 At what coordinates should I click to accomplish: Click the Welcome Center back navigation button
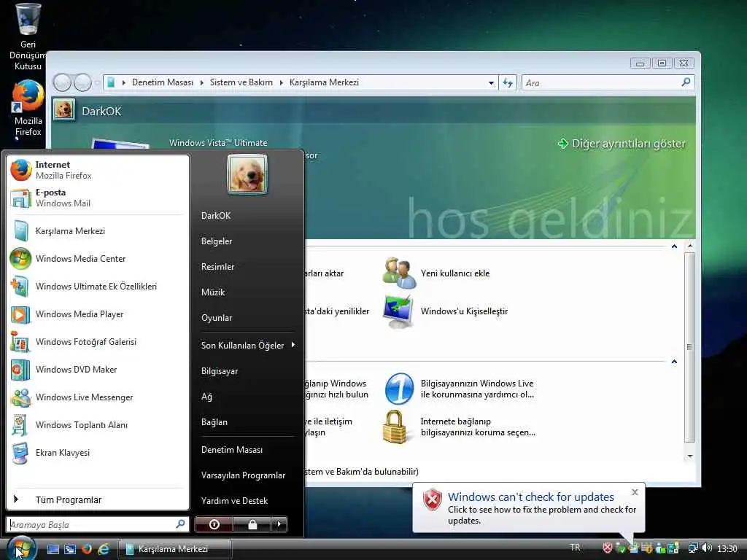tap(62, 82)
